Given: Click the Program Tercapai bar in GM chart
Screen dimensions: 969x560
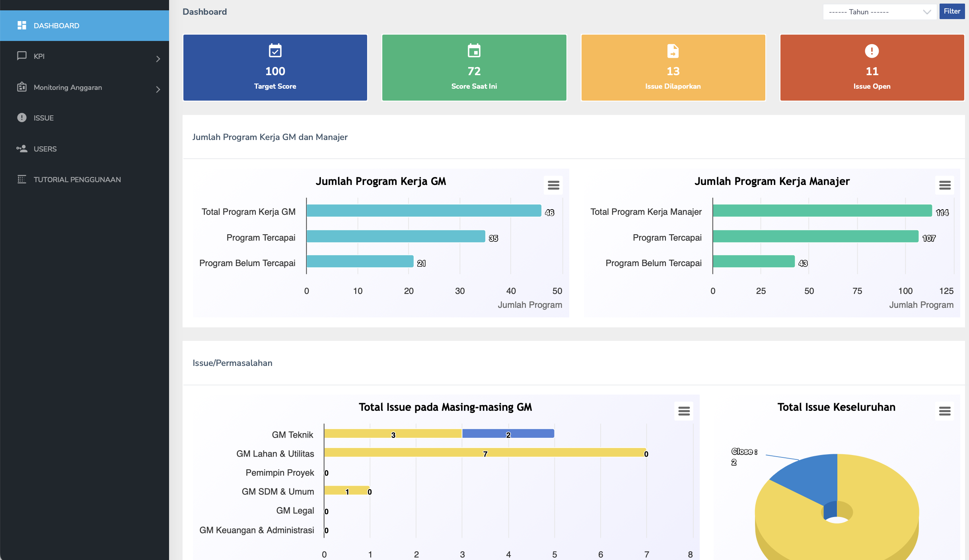Looking at the screenshot, I should (396, 237).
